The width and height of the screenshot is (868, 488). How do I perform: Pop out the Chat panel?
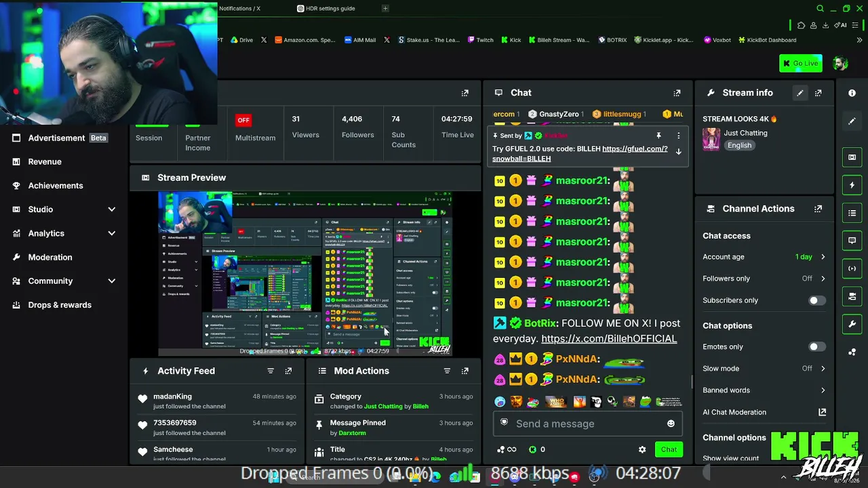pyautogui.click(x=677, y=93)
